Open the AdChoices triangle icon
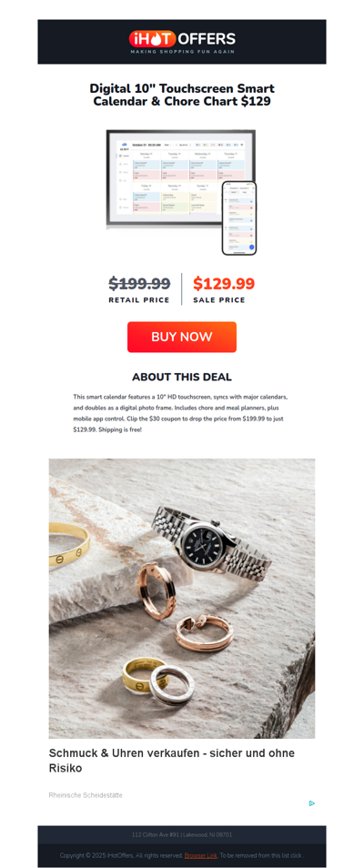This screenshot has height=868, width=364. click(312, 803)
